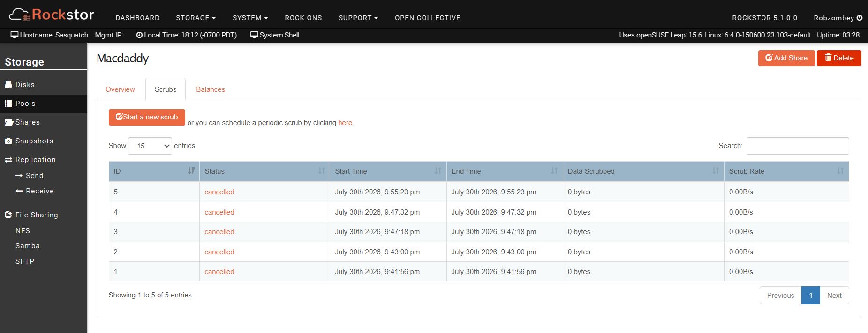Open cancelled status of scrub 1
Screen dimensions: 868x333
219,272
